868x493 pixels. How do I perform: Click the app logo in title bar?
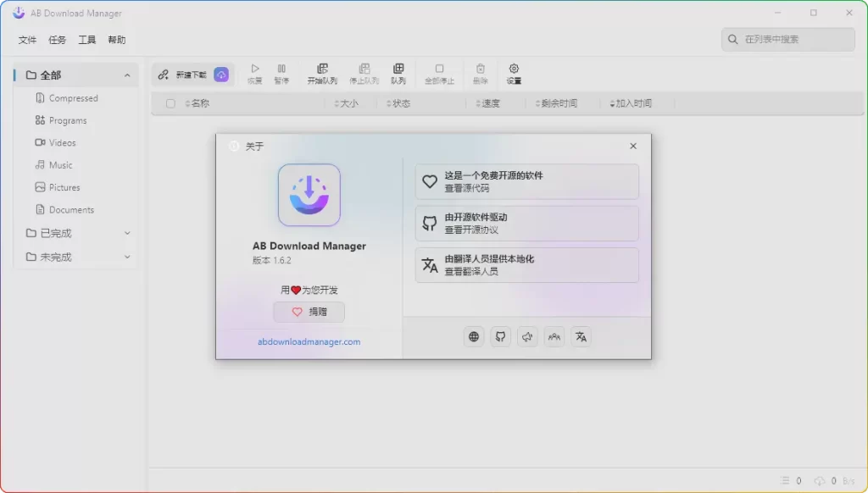pos(19,13)
